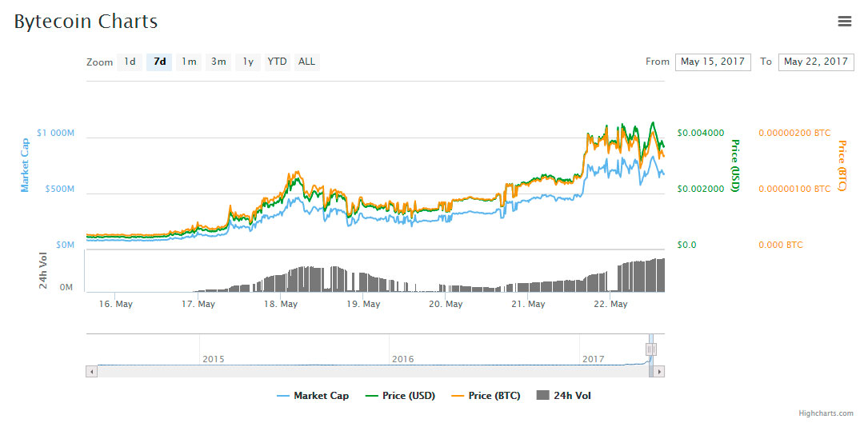
Task: Open the chart context menu hamburger icon
Action: click(845, 22)
